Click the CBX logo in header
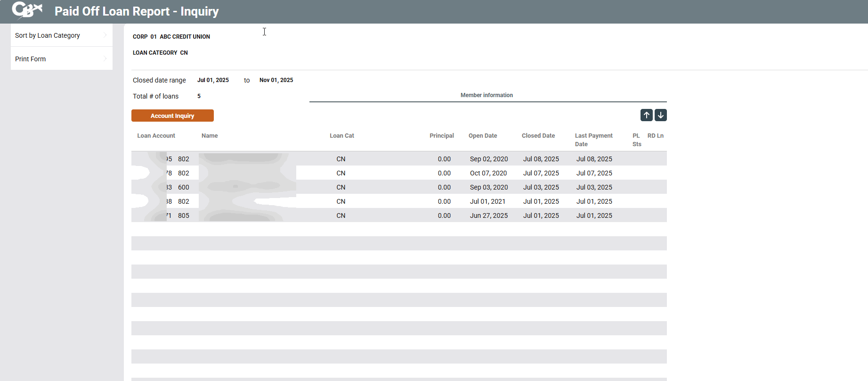Screen dimensions: 868x381 pos(27,10)
